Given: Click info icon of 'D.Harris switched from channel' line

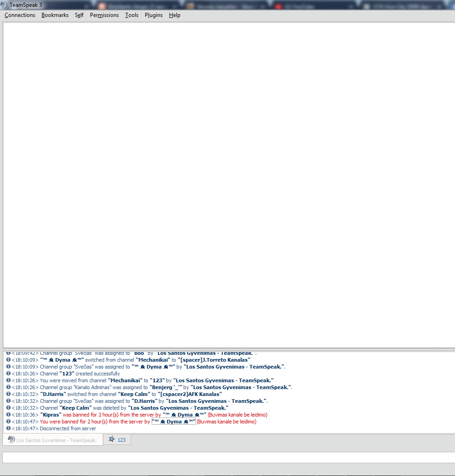Looking at the screenshot, I should [x=9, y=394].
